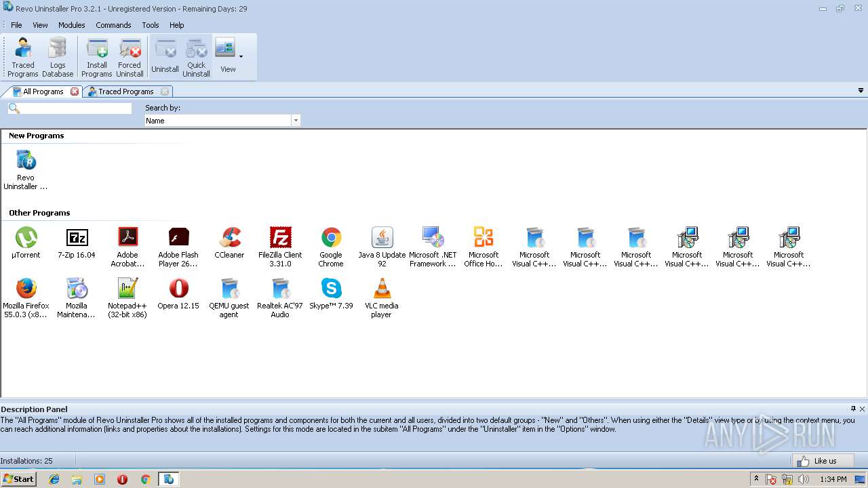The image size is (868, 488).
Task: Open the Tools menu
Action: [x=151, y=25]
